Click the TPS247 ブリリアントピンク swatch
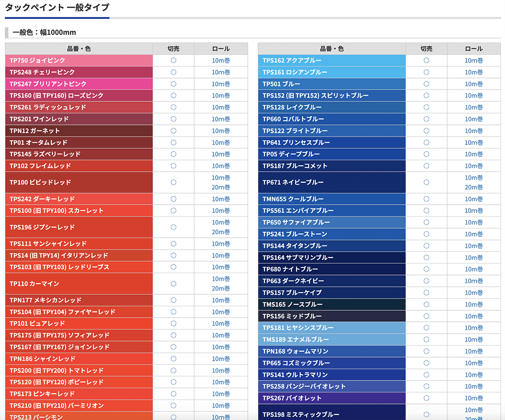 click(79, 84)
